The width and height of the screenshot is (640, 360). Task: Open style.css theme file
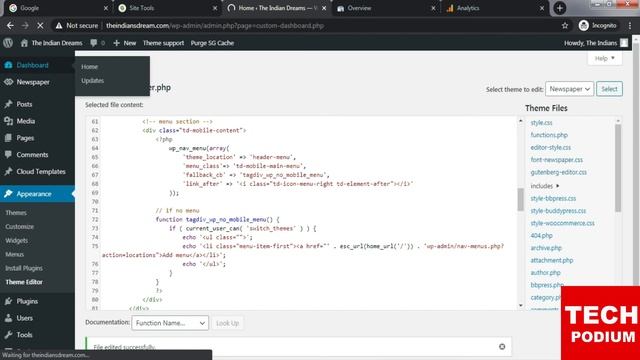(x=541, y=122)
